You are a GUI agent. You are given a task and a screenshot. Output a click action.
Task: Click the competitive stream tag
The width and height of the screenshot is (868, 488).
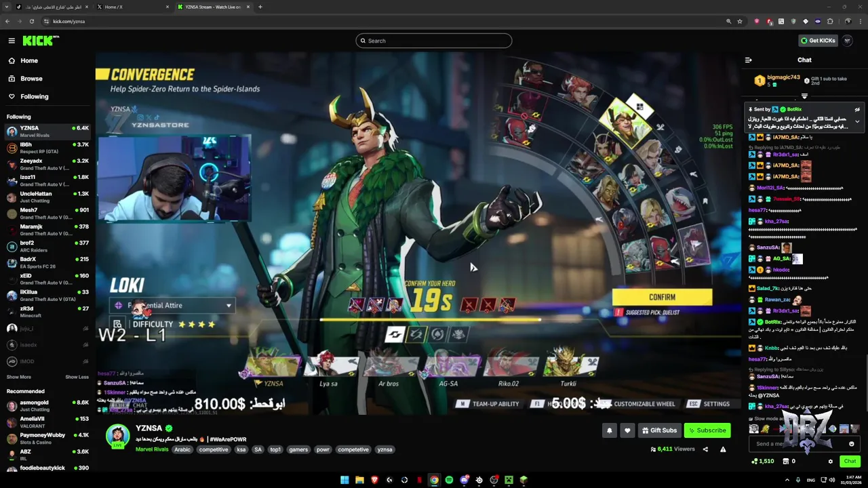click(x=214, y=449)
